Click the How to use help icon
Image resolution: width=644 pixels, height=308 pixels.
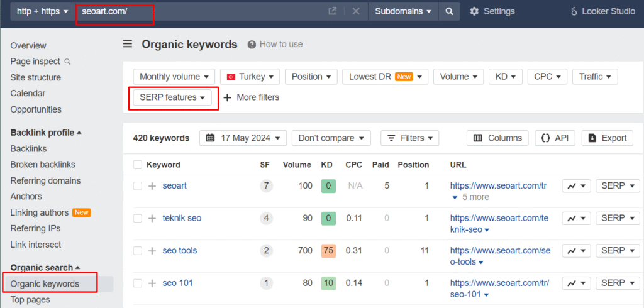coord(252,45)
